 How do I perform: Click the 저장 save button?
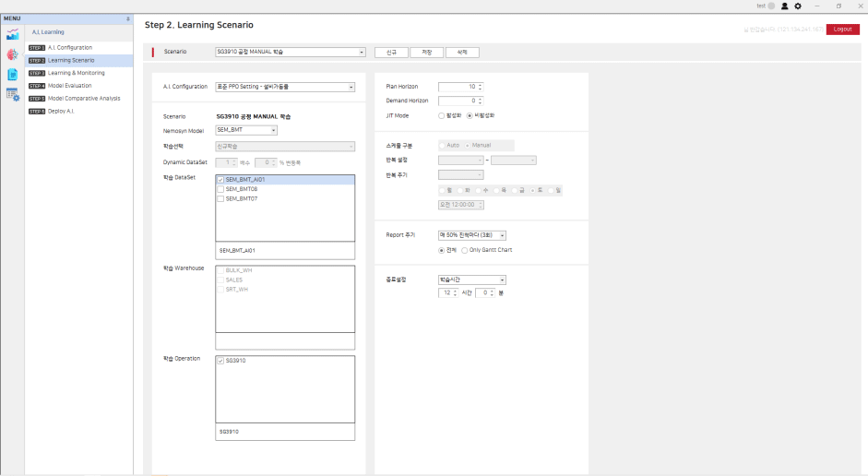click(x=426, y=53)
